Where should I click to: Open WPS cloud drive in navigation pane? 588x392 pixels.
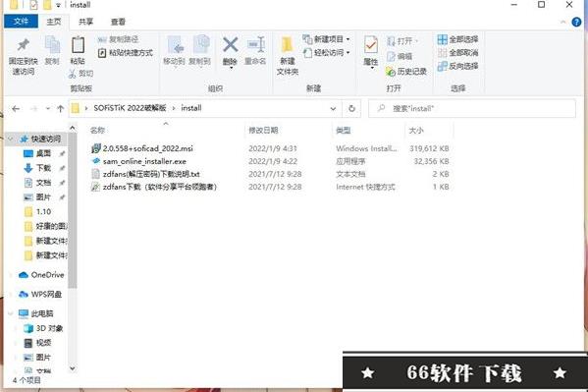(x=40, y=294)
